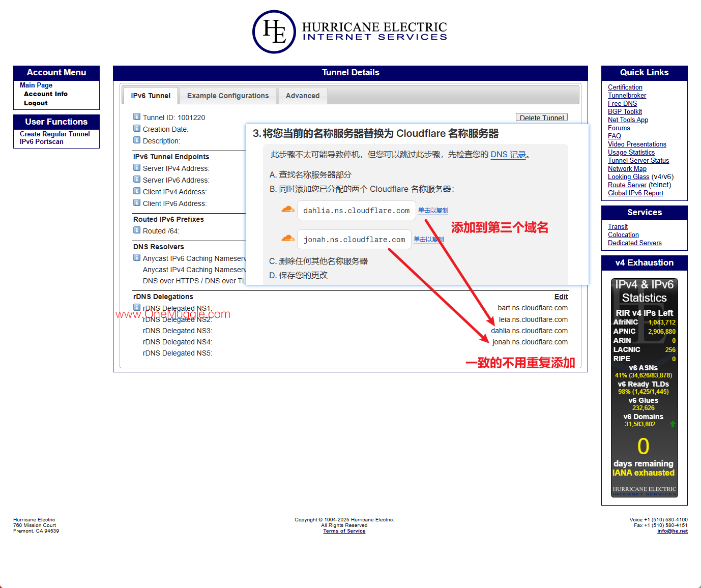Click the dahlia.ns.cloudflare.com NS3 value

(530, 331)
